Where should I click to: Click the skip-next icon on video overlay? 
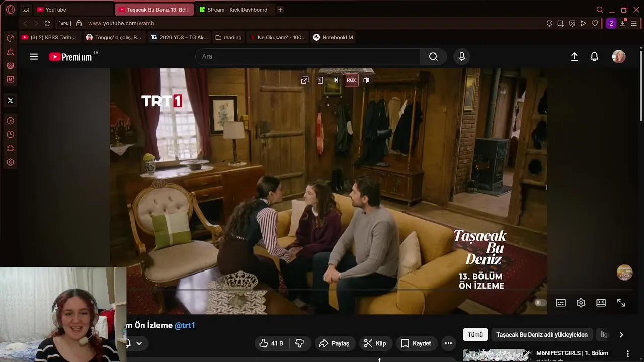[336, 80]
